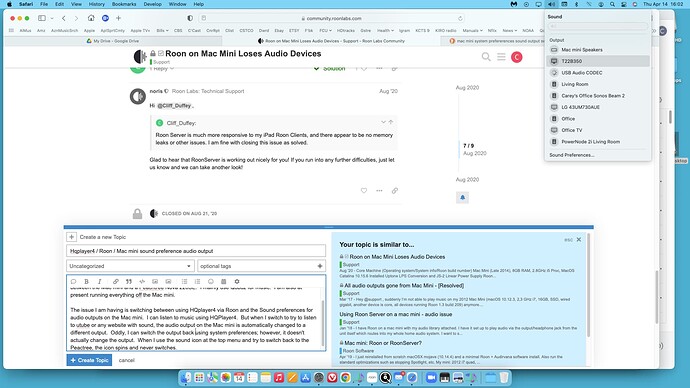Apply italic formatting in the editor
This screenshot has width=690, height=388.
[x=99, y=282]
